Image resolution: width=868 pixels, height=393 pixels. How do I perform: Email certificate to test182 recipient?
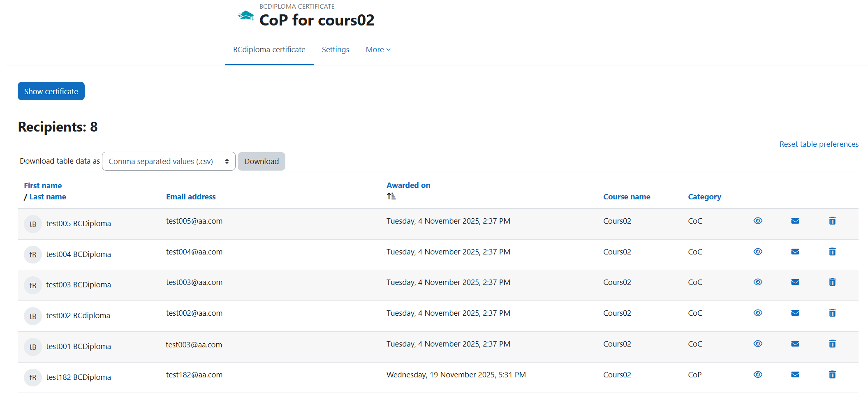coord(795,375)
